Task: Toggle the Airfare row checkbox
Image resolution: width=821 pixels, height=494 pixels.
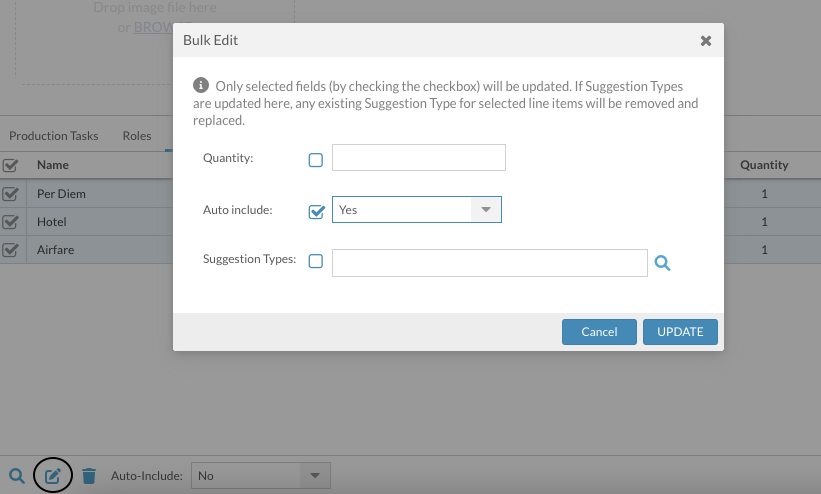Action: [x=11, y=249]
